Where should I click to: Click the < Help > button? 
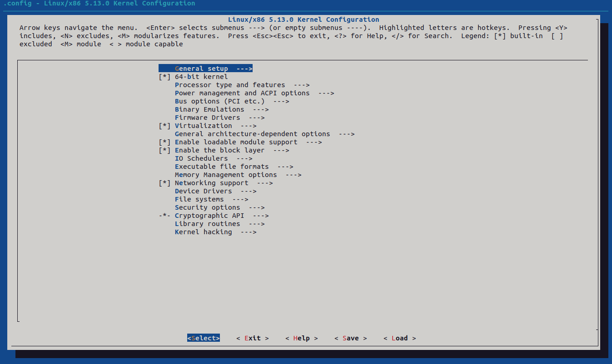pyautogui.click(x=302, y=338)
